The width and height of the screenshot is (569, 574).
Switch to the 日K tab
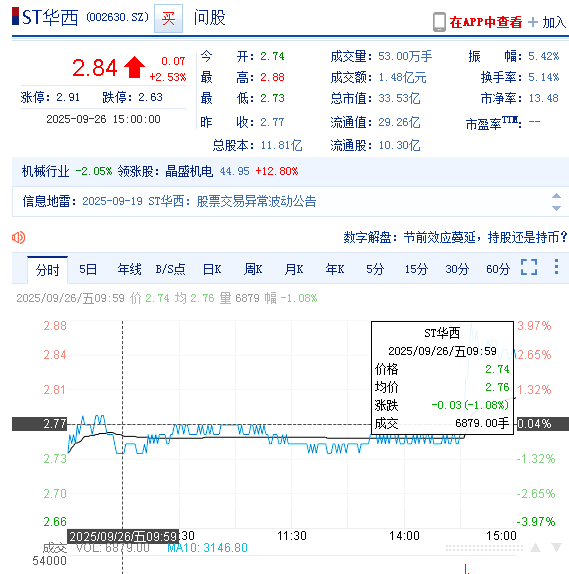212,269
